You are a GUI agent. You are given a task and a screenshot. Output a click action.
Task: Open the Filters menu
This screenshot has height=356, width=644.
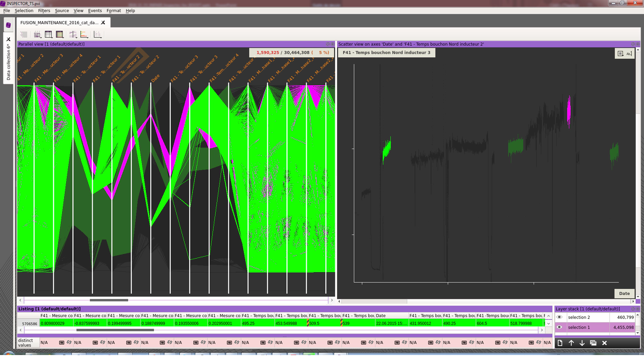point(44,11)
